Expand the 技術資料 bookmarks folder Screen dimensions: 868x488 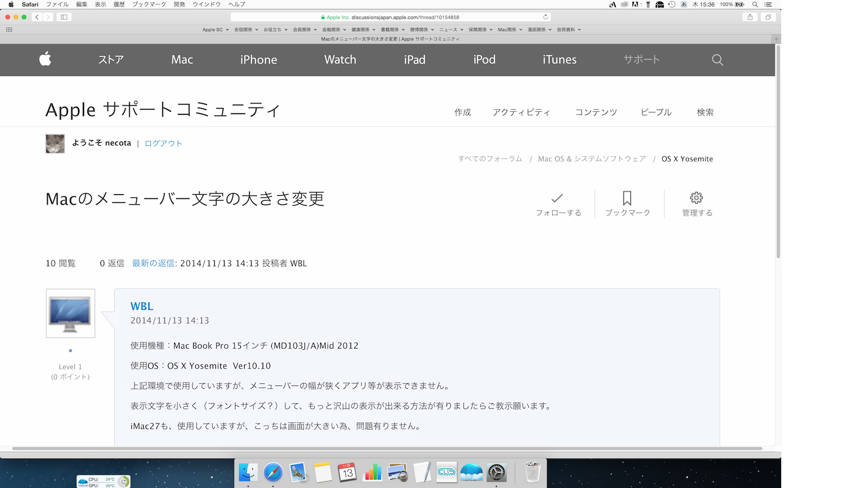pyautogui.click(x=569, y=30)
